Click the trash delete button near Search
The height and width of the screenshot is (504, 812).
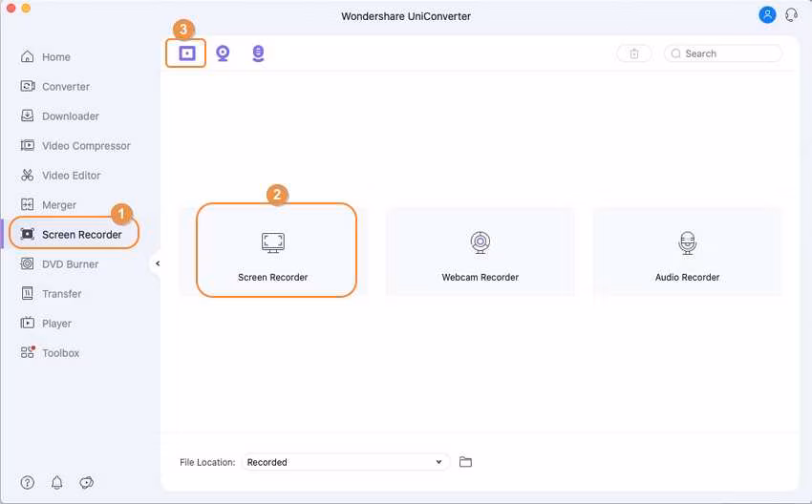point(634,53)
